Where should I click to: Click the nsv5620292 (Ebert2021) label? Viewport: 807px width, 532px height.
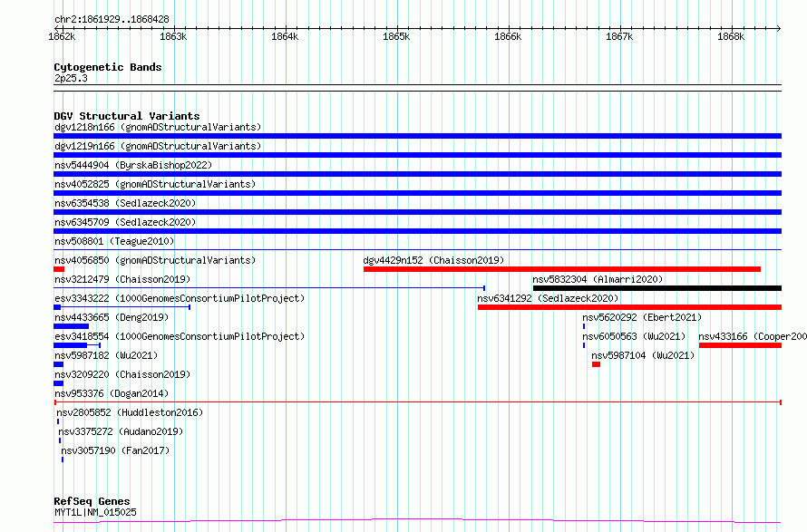click(x=642, y=317)
